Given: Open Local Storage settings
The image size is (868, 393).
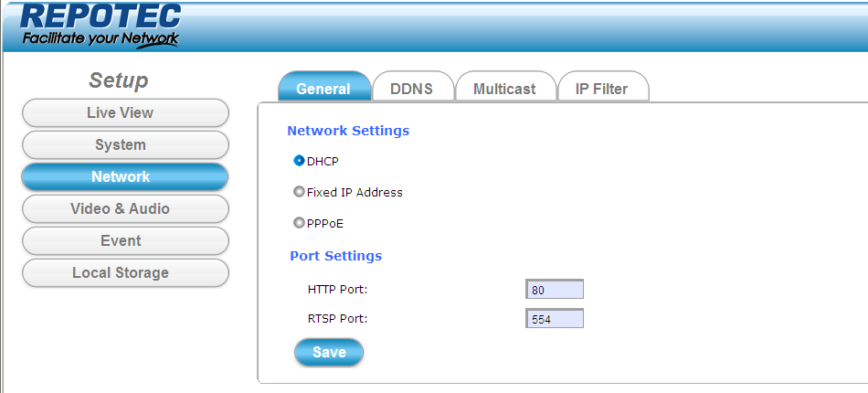Looking at the screenshot, I should [125, 273].
